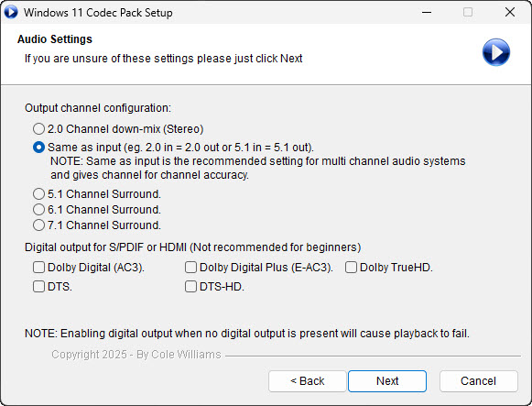The width and height of the screenshot is (532, 406).
Task: Click the Copyright 2025 Cole Williams text
Action: [x=136, y=355]
